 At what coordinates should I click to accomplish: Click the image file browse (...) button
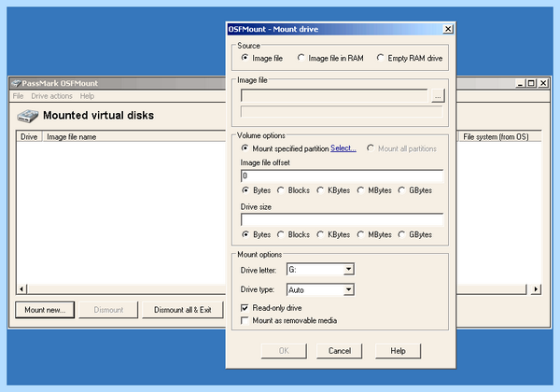click(438, 96)
